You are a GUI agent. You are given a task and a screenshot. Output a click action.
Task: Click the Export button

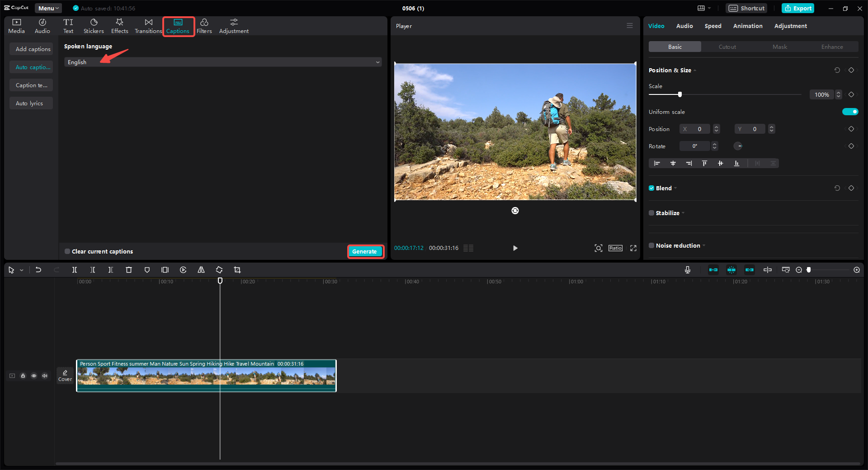click(x=797, y=8)
